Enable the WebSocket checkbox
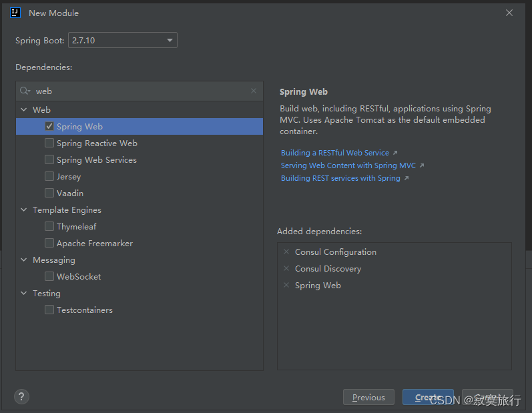This screenshot has height=413, width=532. 49,276
